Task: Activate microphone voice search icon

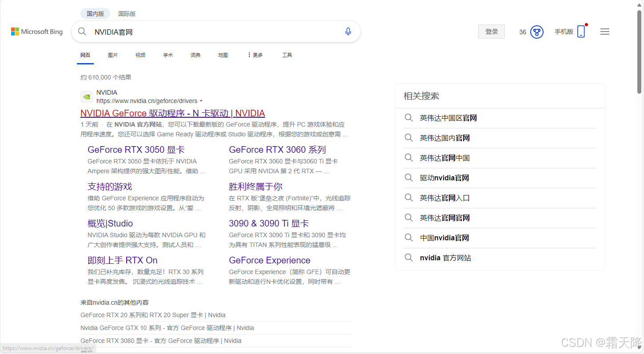Action: tap(348, 32)
